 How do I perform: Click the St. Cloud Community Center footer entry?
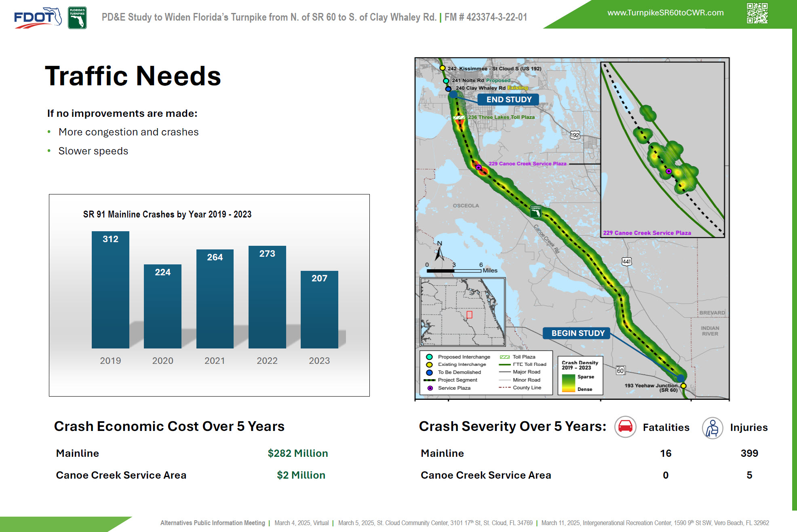point(435,523)
